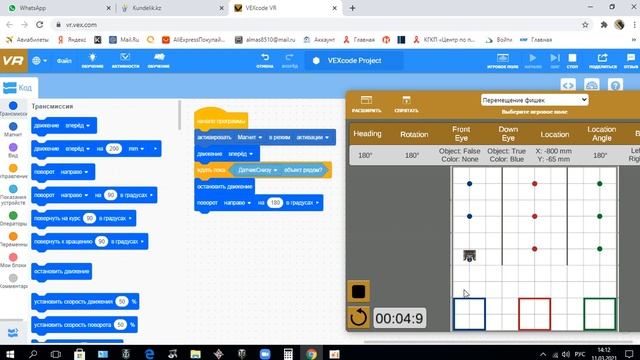Click the blue goal square on field
Screen dimensions: 640x360
(469, 314)
